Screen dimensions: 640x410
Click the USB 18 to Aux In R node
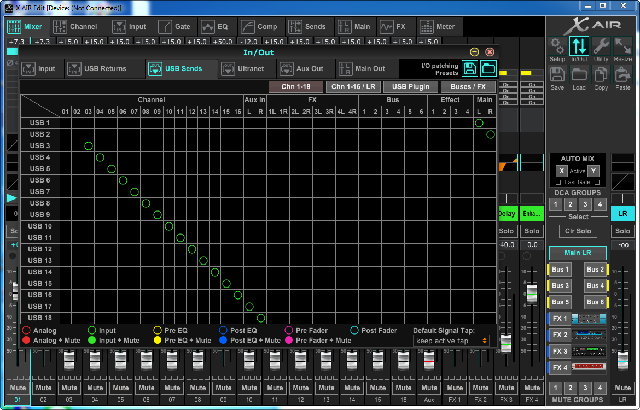[x=261, y=318]
